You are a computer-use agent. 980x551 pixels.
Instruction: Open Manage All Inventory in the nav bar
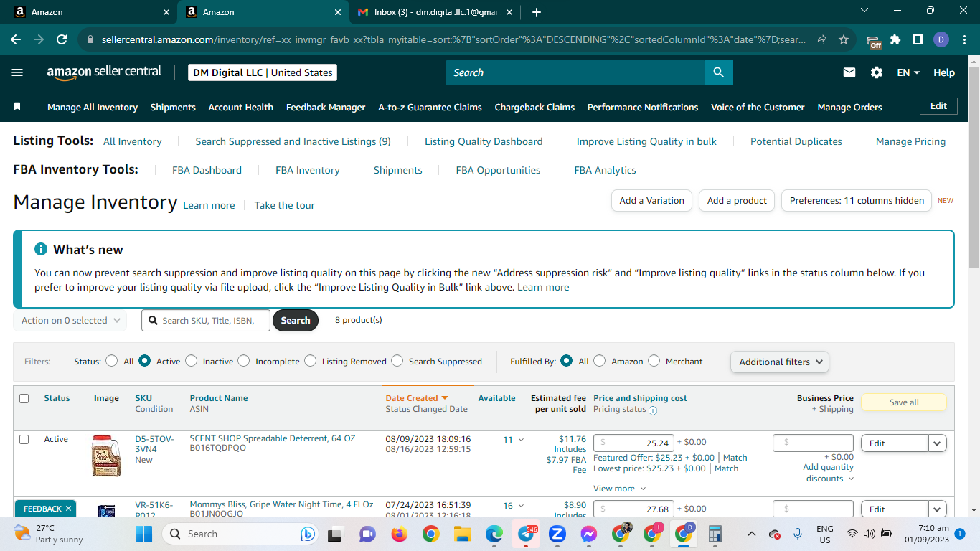93,107
